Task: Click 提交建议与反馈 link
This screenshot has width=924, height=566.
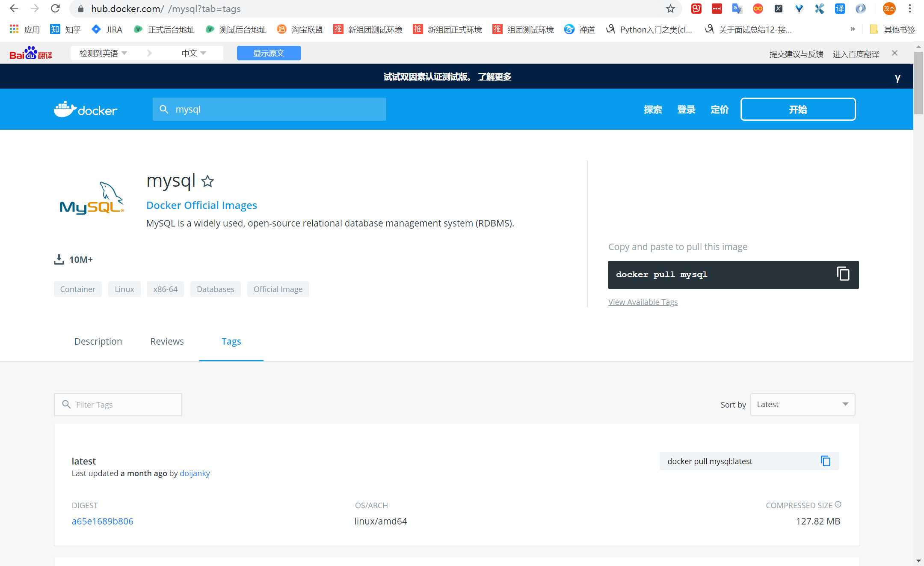Action: pos(796,54)
